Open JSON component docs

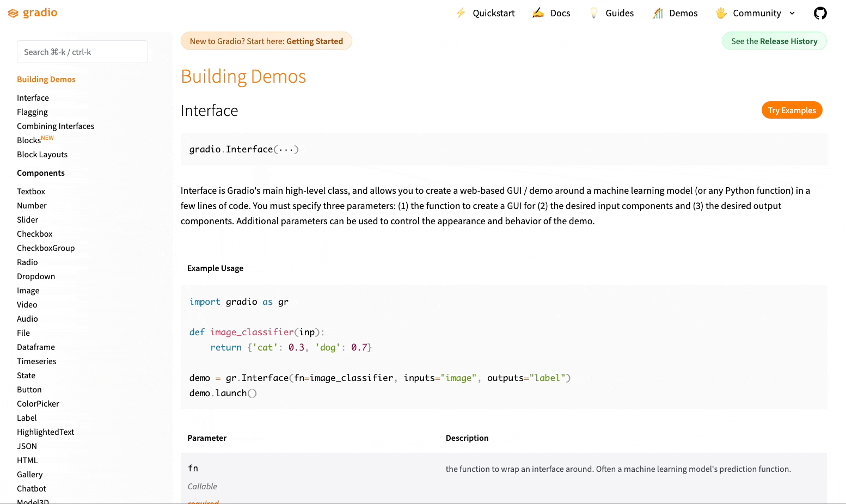click(x=27, y=446)
